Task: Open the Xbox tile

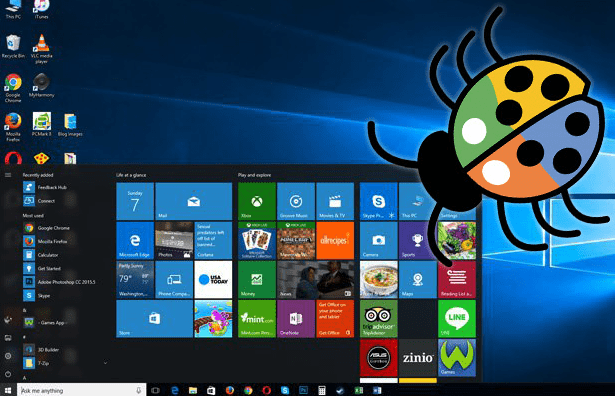Action: click(257, 201)
